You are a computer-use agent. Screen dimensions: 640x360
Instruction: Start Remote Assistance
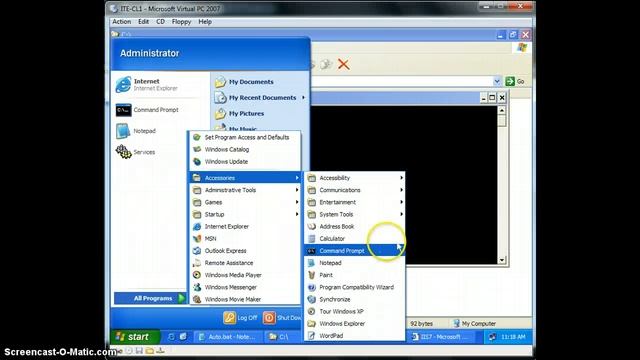245,263
